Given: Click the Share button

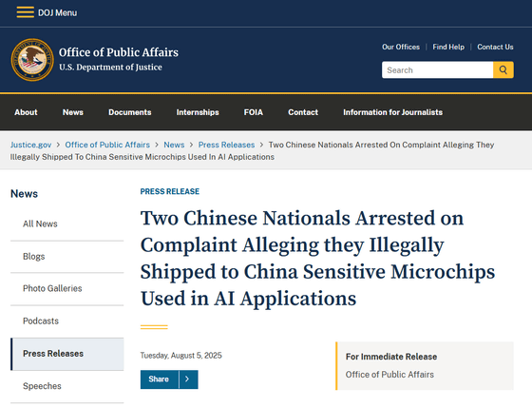Looking at the screenshot, I should point(159,379).
